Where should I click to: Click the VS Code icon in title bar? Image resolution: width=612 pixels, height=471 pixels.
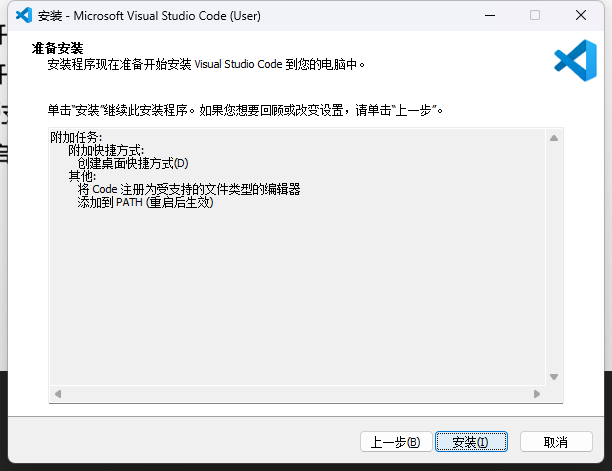pos(24,15)
